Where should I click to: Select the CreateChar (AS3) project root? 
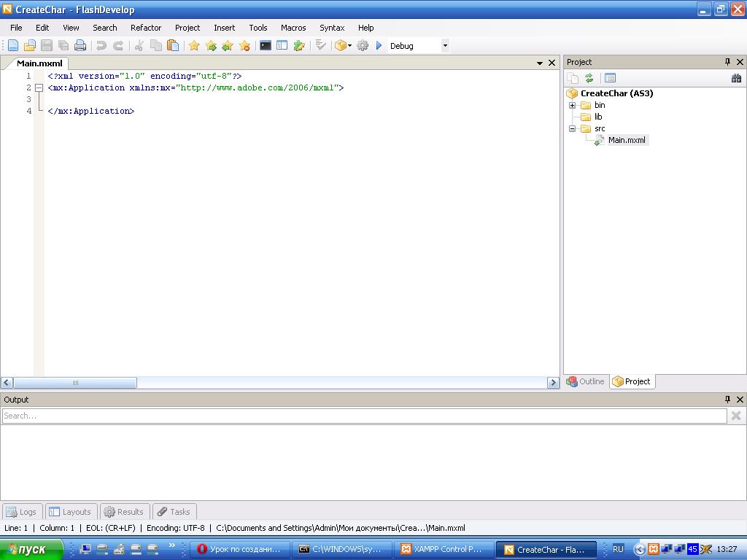[616, 93]
